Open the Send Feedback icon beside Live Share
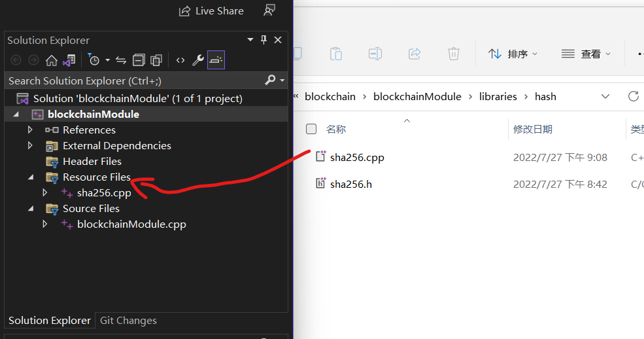This screenshot has width=644, height=339. tap(269, 10)
